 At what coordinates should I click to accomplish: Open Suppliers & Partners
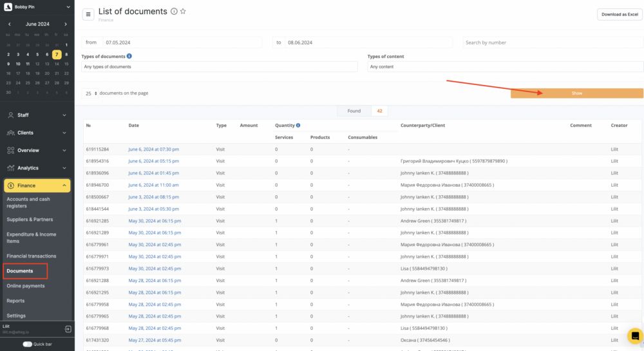(x=30, y=220)
